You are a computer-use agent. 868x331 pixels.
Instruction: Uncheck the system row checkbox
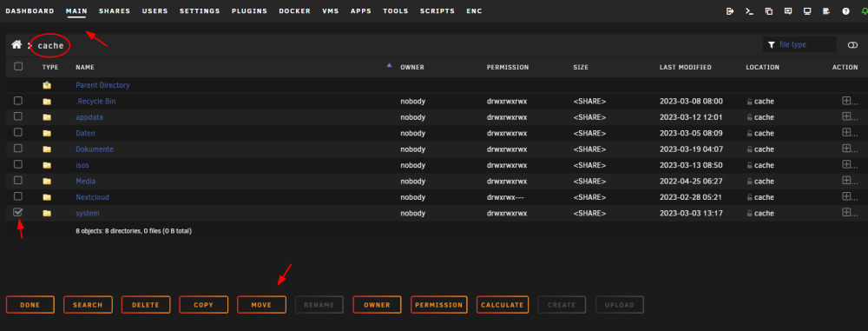click(18, 212)
